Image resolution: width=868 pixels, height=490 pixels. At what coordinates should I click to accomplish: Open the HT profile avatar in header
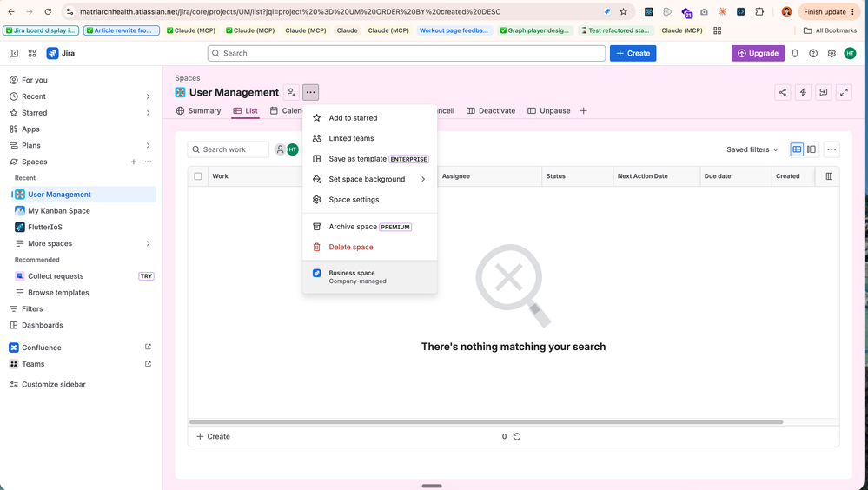click(x=850, y=53)
